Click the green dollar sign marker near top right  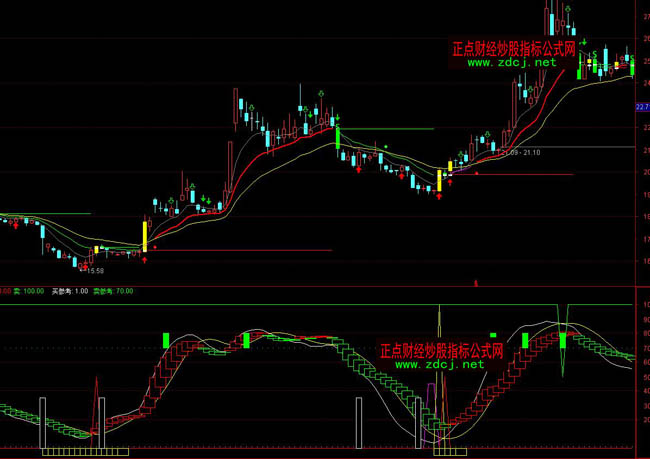point(594,53)
